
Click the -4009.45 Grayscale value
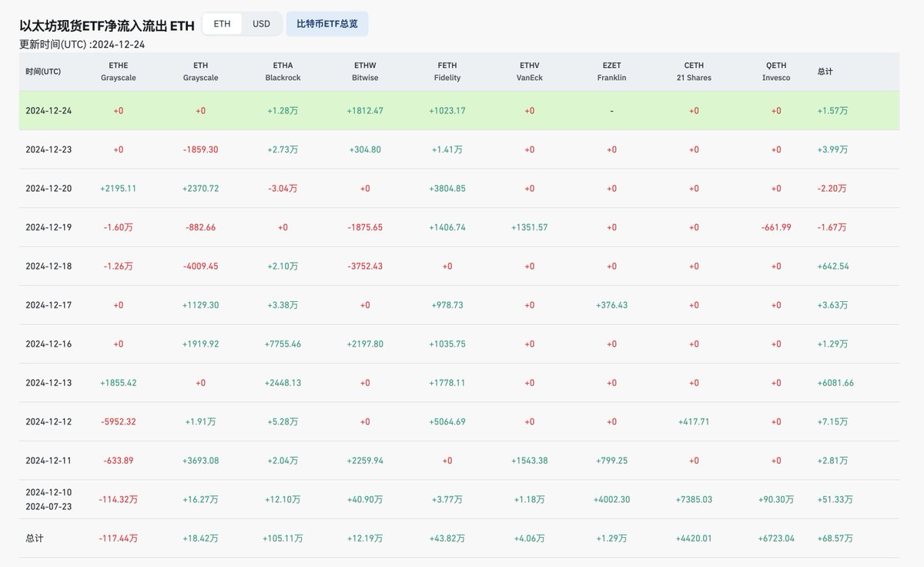click(200, 267)
